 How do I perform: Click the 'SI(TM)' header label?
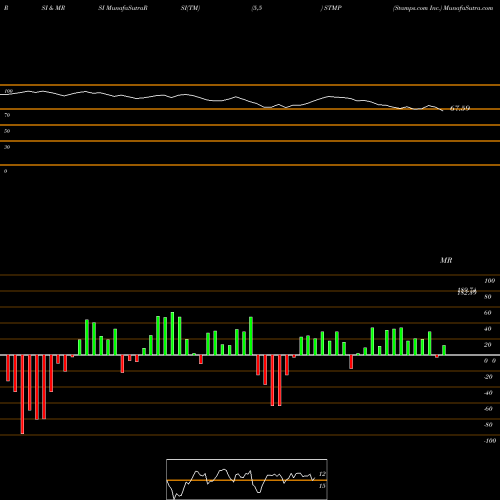coord(190,8)
